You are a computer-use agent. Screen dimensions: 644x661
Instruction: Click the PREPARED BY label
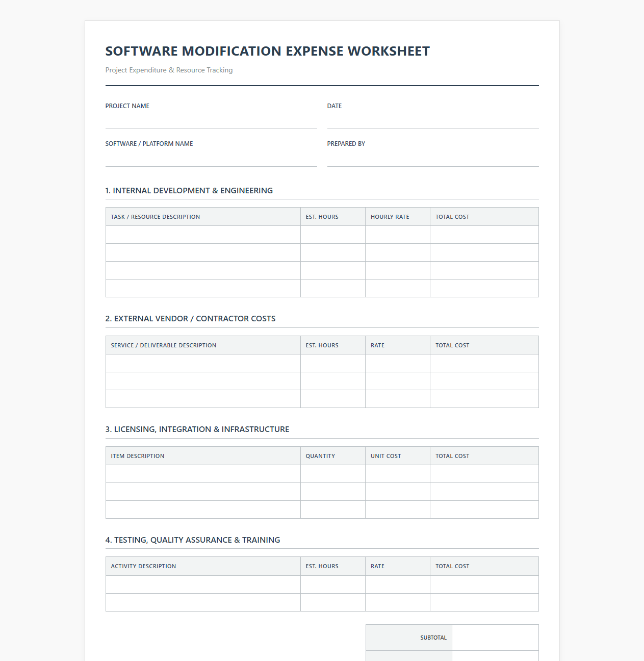[346, 144]
